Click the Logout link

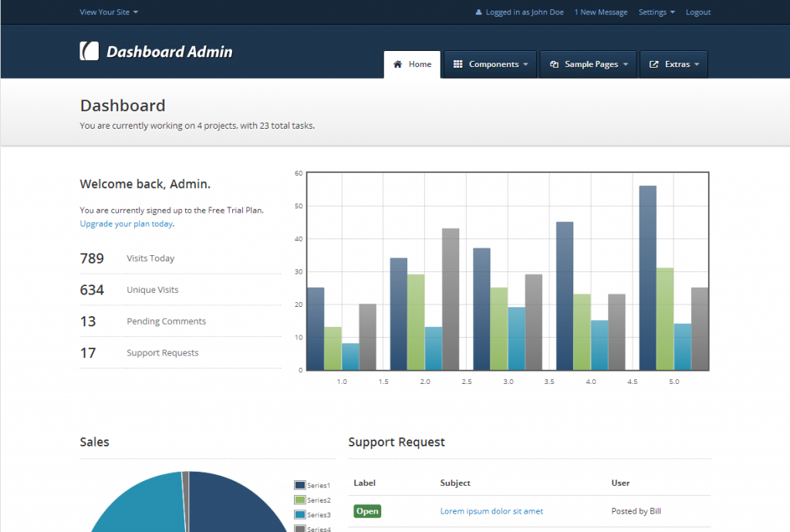point(698,12)
